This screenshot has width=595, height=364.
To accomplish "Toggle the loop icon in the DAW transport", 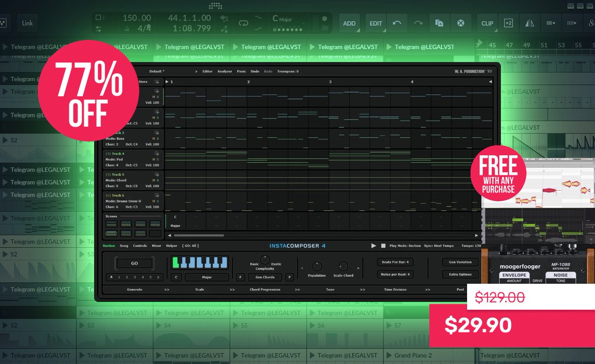I will point(243,22).
